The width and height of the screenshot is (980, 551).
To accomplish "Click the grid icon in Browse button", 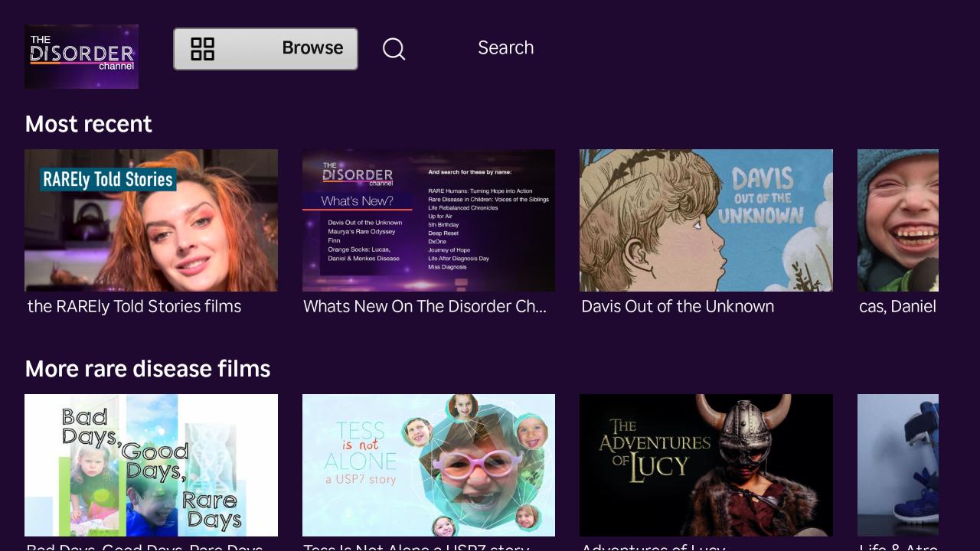I will (x=202, y=49).
